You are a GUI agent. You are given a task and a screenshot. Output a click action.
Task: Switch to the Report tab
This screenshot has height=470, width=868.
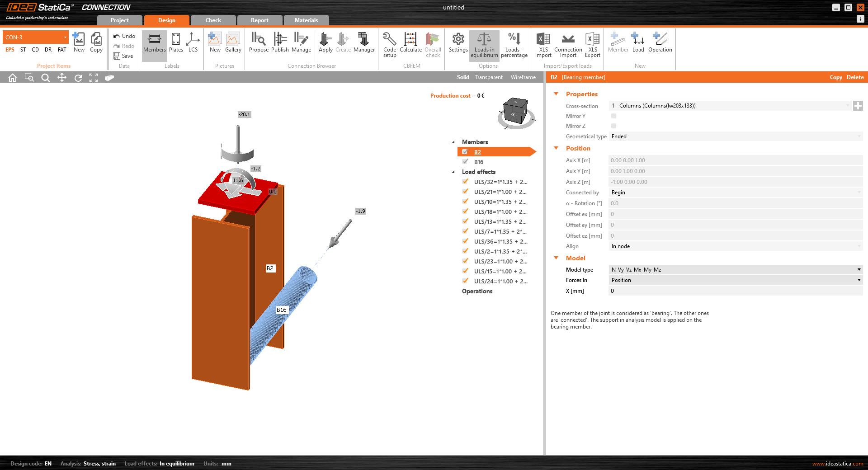pos(259,20)
